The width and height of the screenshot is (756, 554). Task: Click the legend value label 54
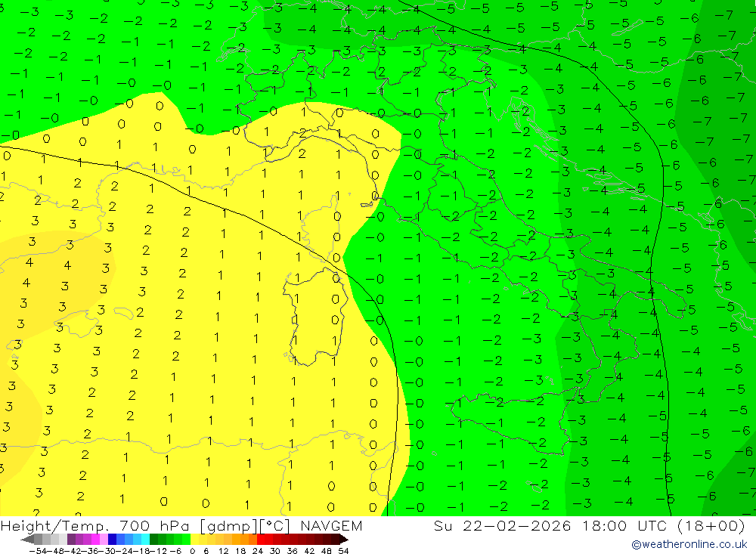click(x=343, y=551)
